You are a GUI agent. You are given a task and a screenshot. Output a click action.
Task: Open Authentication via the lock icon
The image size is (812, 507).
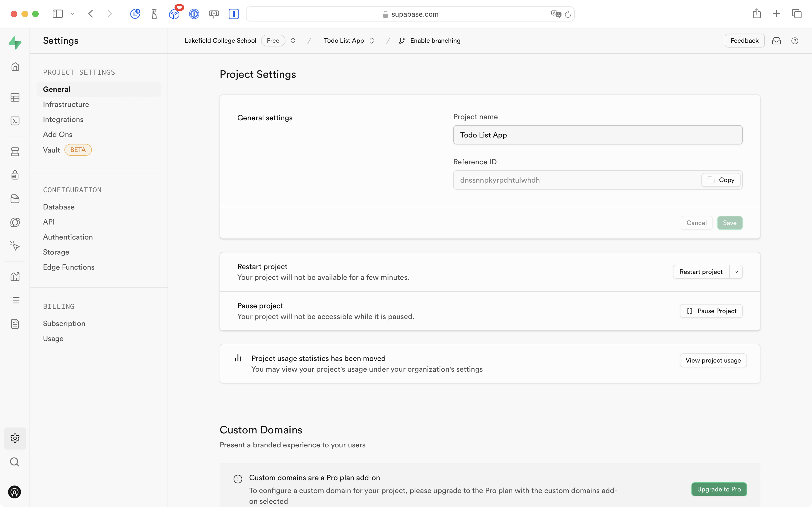[15, 175]
